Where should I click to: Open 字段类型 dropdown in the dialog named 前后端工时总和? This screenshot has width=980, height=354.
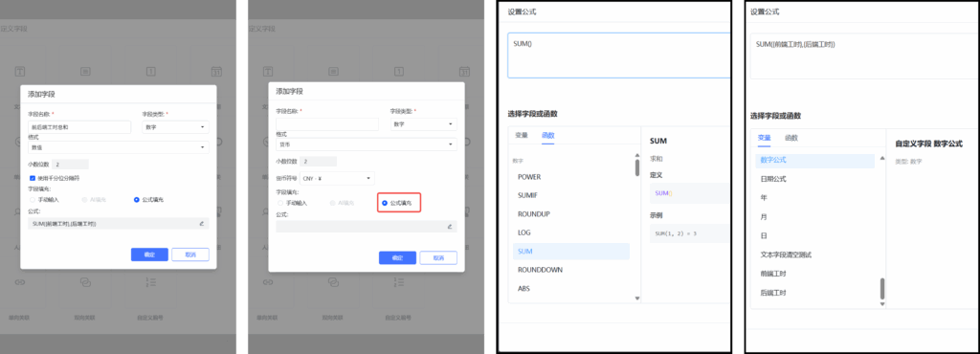(176, 127)
